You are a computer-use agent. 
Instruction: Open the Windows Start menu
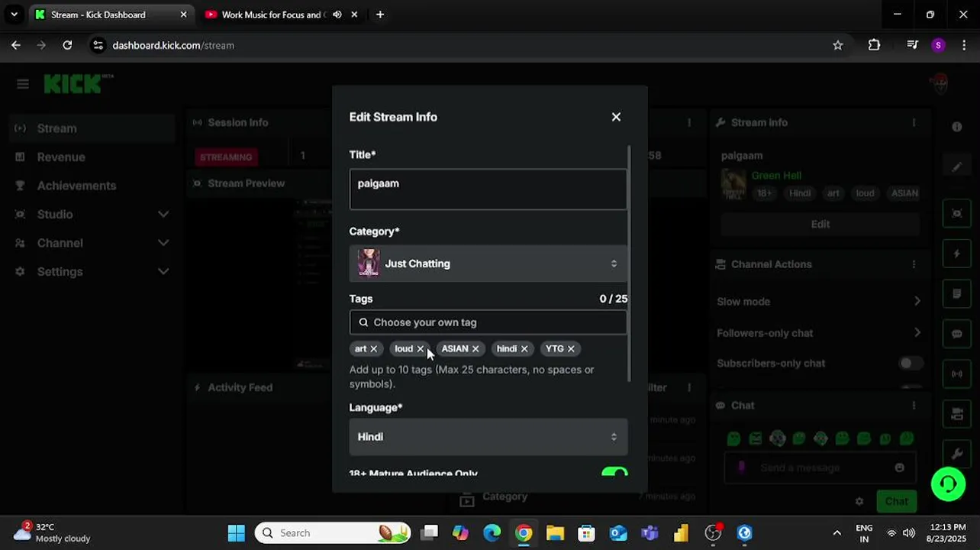point(237,533)
